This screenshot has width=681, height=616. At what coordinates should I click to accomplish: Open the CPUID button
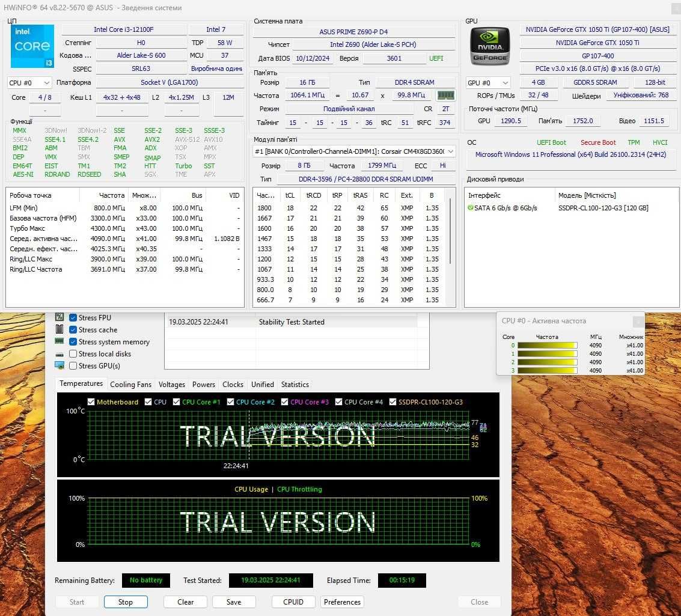click(293, 602)
